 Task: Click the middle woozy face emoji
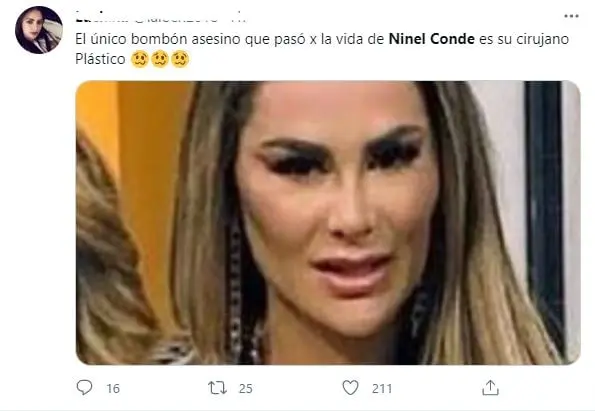160,59
